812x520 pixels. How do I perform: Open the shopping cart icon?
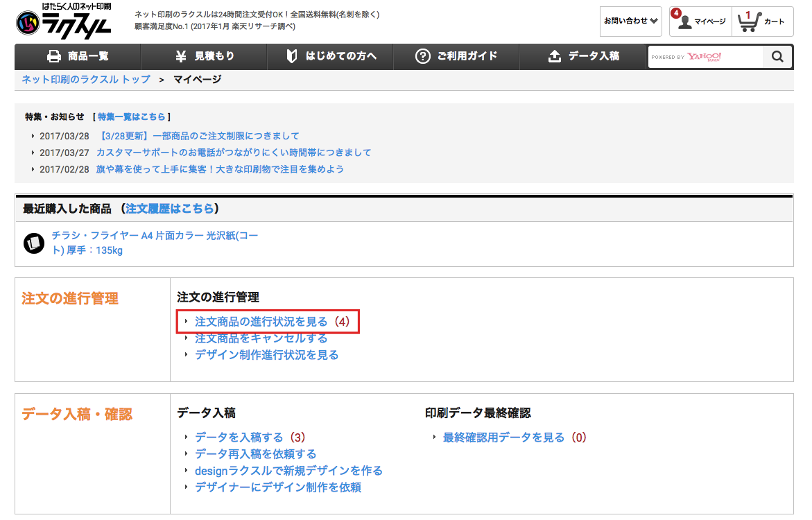[747, 21]
